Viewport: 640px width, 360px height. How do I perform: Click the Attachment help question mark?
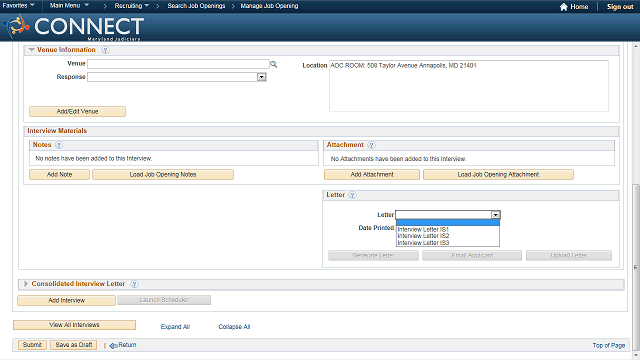pyautogui.click(x=371, y=145)
